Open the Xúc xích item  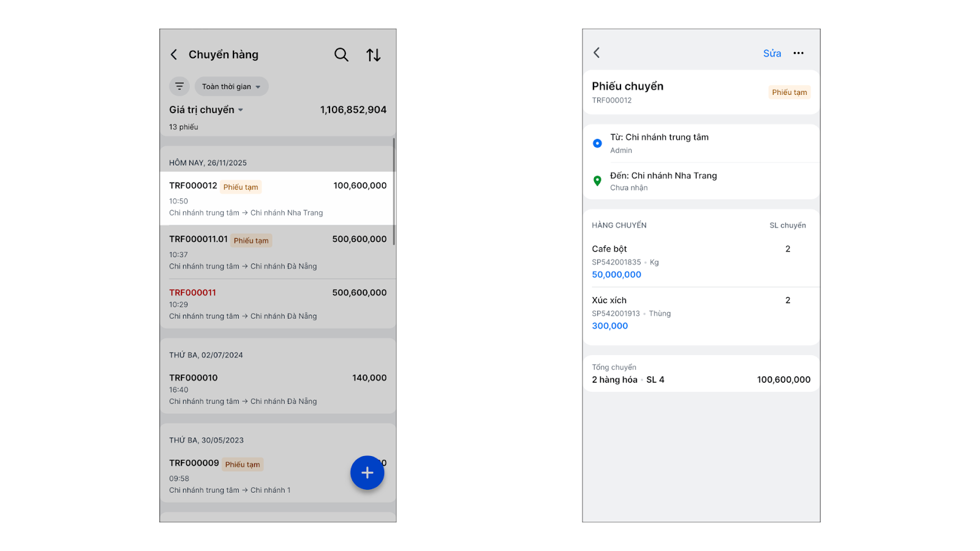701,313
